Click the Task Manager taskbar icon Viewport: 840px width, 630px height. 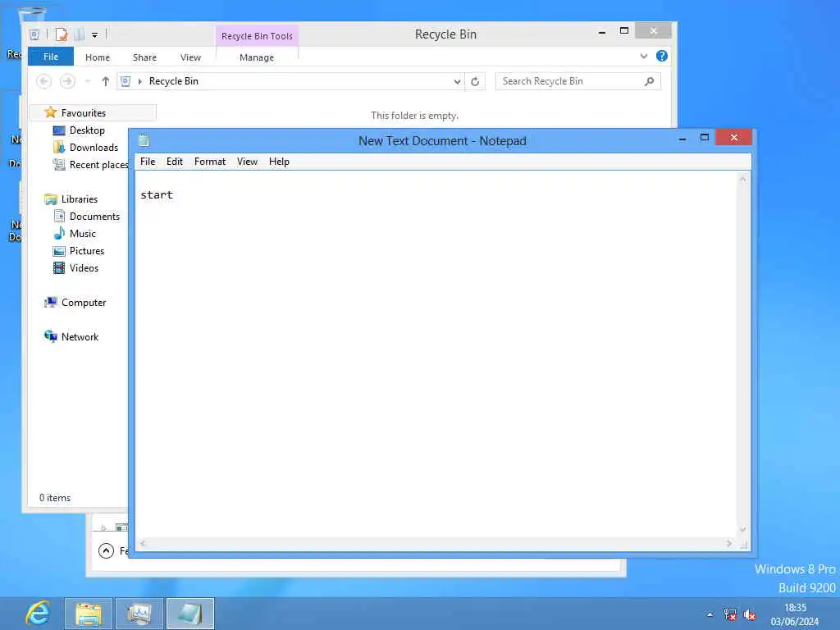(x=139, y=614)
